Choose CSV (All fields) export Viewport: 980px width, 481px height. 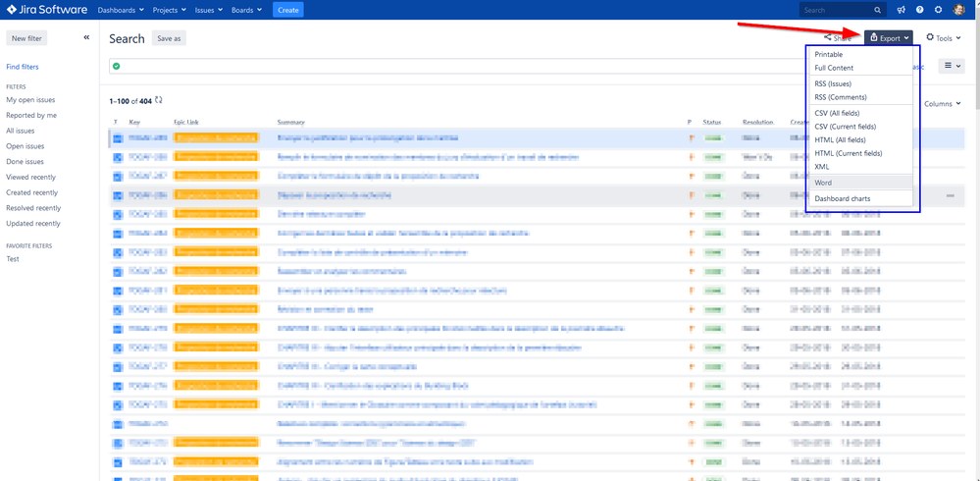[x=860, y=113]
